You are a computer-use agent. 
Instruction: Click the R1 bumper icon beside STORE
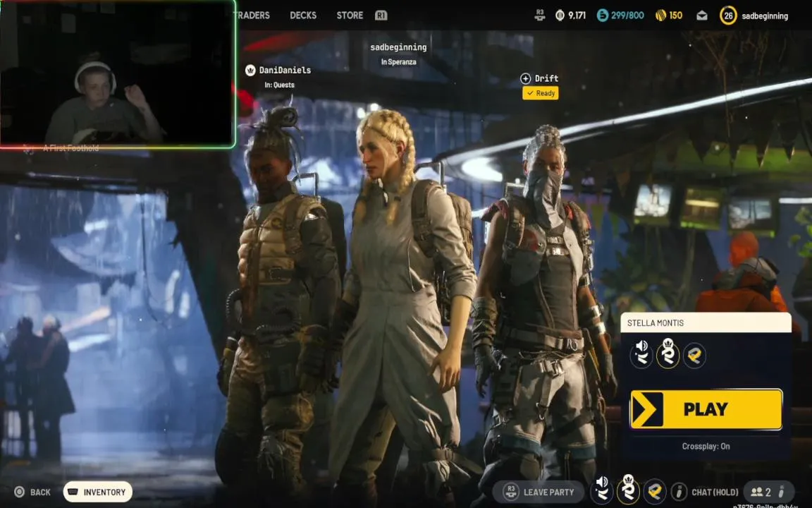tap(381, 15)
